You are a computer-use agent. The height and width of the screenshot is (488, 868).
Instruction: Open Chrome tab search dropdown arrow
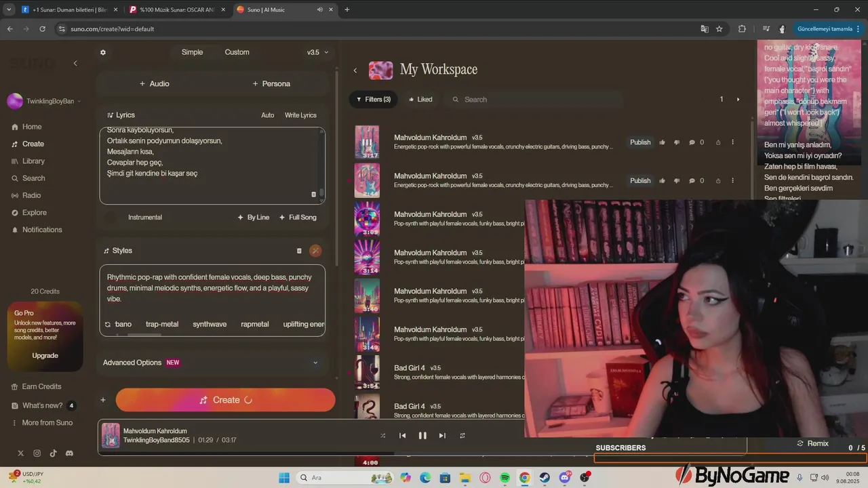(x=8, y=9)
